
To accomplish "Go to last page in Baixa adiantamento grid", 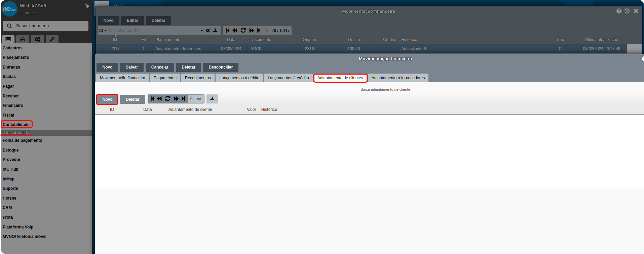I will 183,99.
